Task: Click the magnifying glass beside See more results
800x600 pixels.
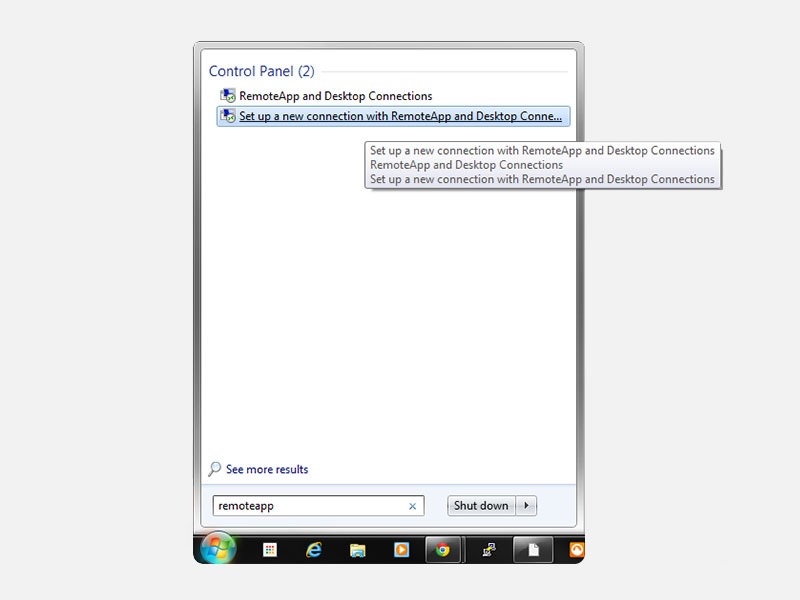Action: 213,469
